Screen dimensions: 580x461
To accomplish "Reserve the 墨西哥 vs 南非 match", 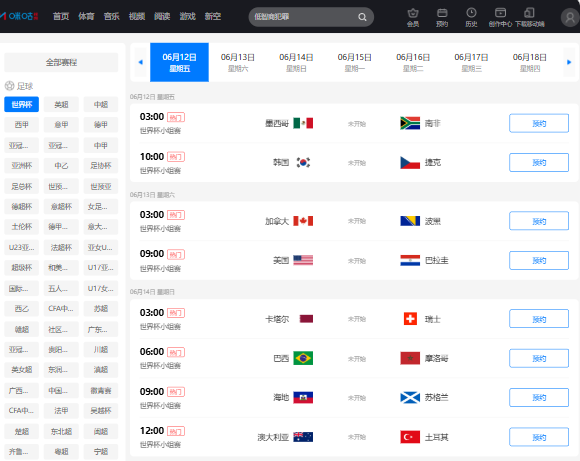I will (539, 123).
